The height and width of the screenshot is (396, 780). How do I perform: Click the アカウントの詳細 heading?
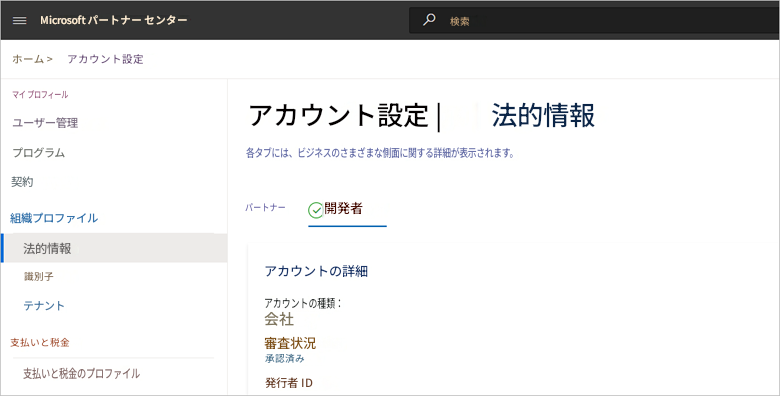click(x=316, y=271)
